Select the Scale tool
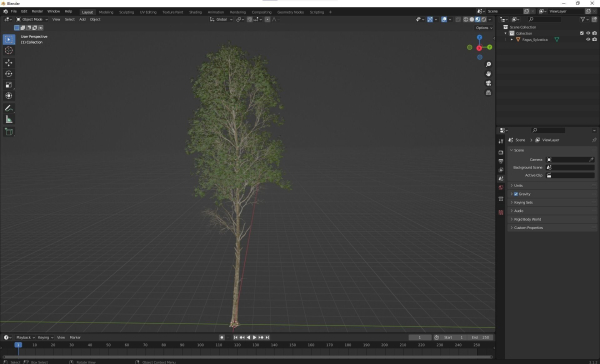The image size is (600, 364). (x=9, y=85)
